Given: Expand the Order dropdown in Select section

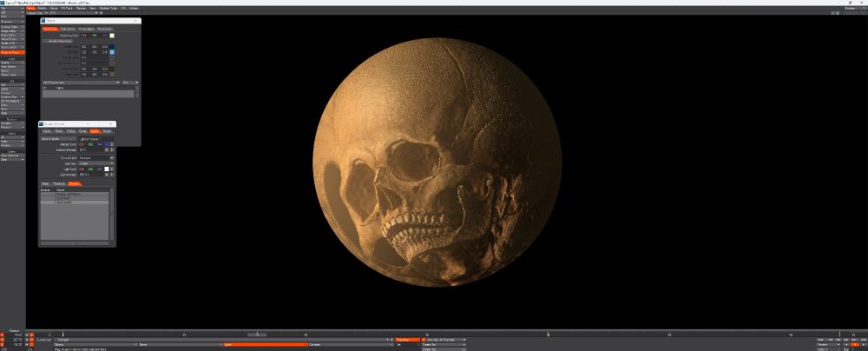Looking at the screenshot, I should point(12,142).
